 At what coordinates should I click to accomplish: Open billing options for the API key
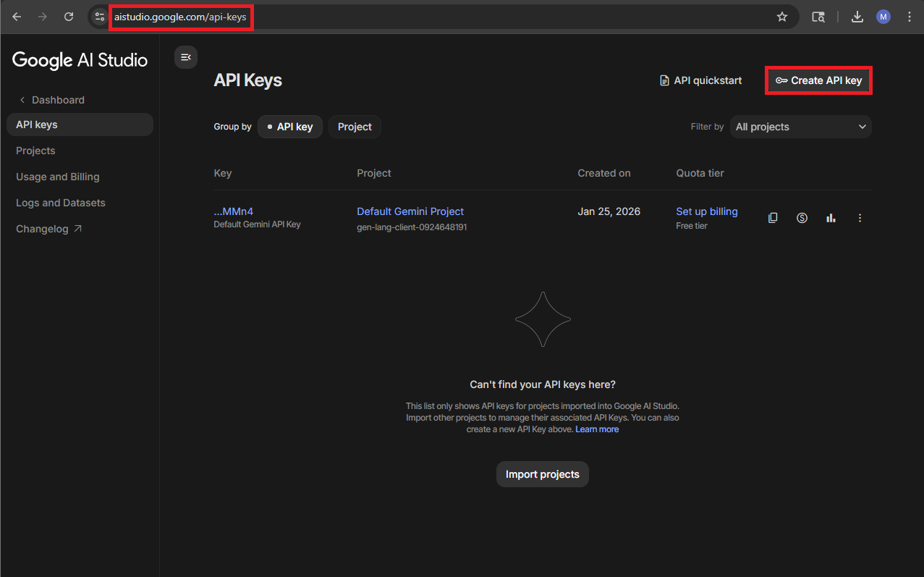coord(802,217)
